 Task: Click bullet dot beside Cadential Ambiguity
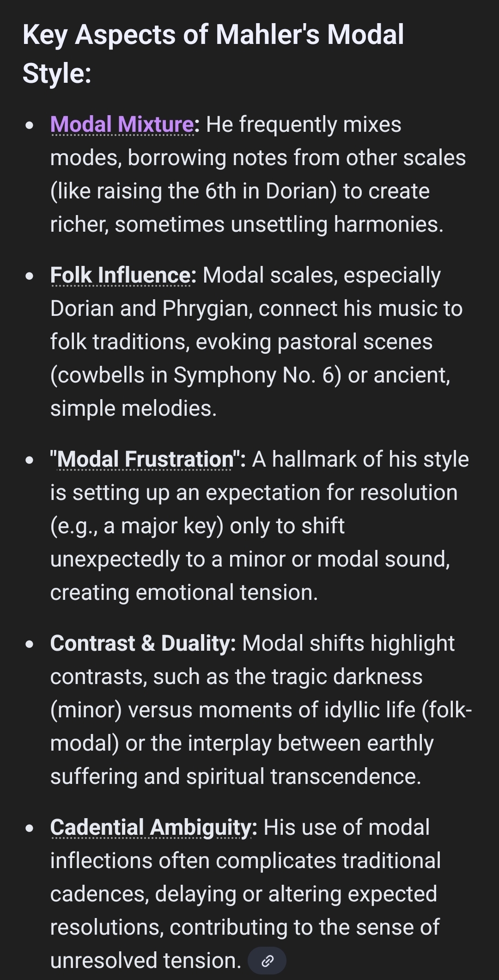(30, 828)
